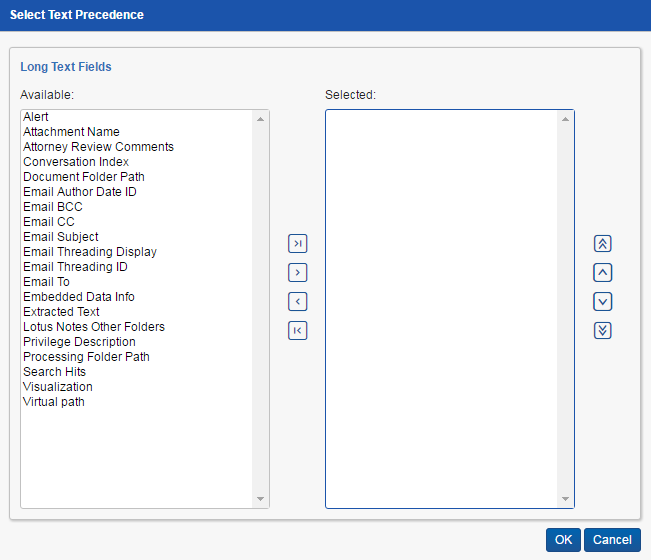Click the move to bottom double-chevron icon
Viewport: 651px width, 560px height.
(602, 330)
